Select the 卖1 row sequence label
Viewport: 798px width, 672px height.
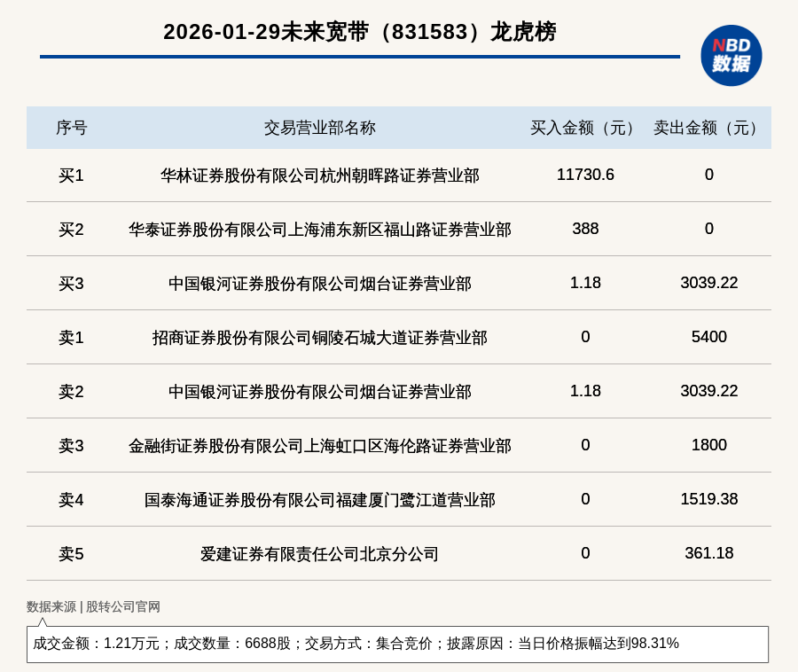pos(71,338)
